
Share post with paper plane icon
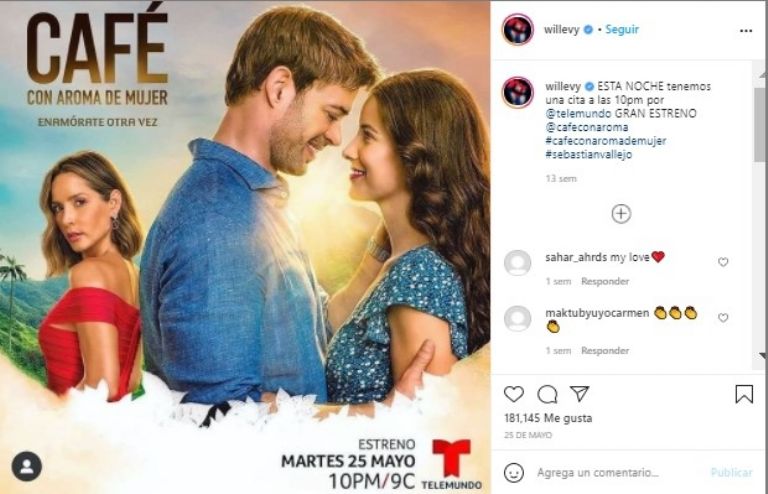pyautogui.click(x=579, y=394)
